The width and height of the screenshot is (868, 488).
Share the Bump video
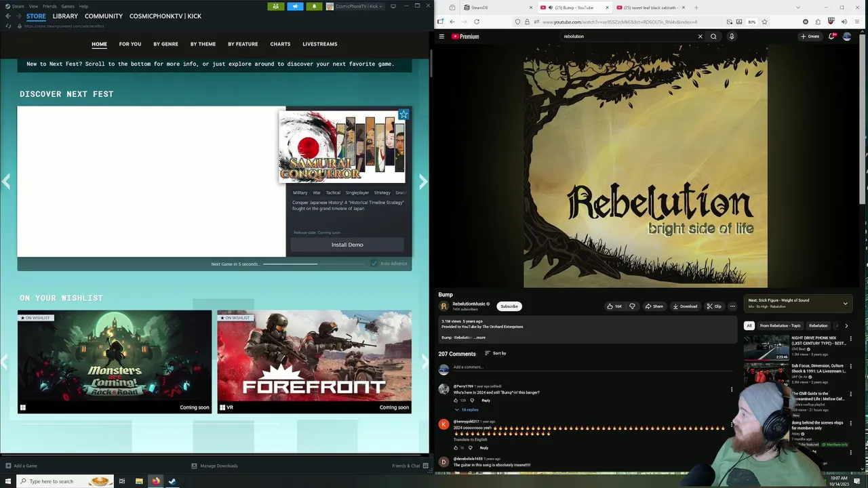point(654,306)
